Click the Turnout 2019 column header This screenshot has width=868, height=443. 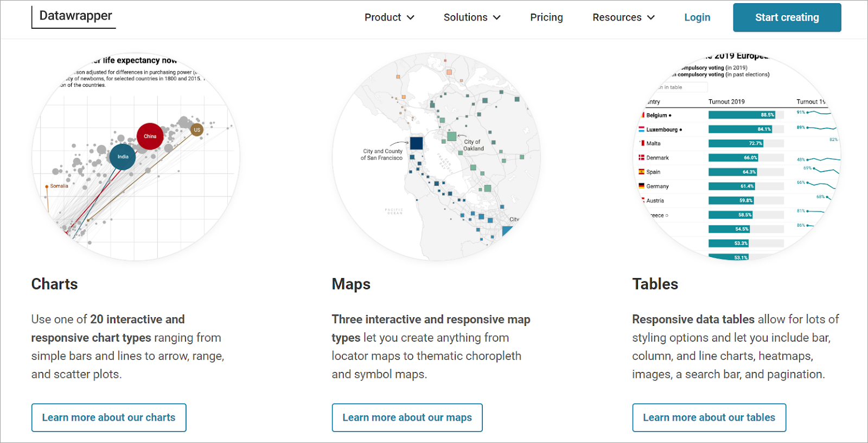pyautogui.click(x=726, y=101)
